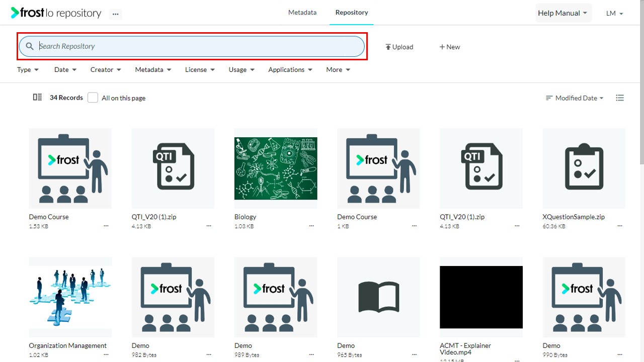This screenshot has width=644, height=362.
Task: Expand the Date filter dropdown
Action: [65, 70]
